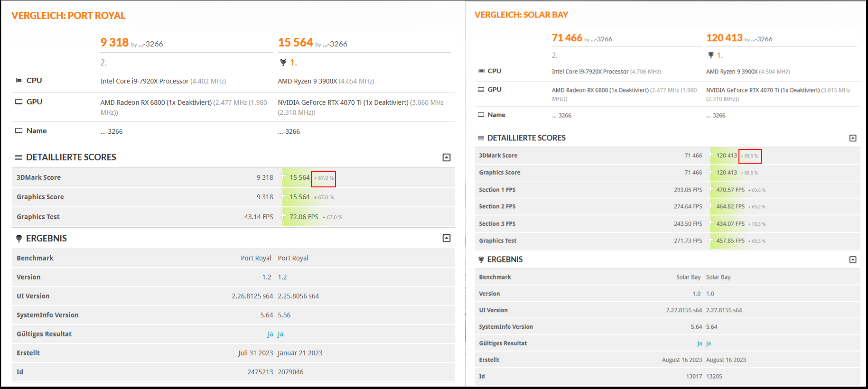Click 470.57 FPS in Section 1 FPS row
The width and height of the screenshot is (868, 389).
point(730,190)
